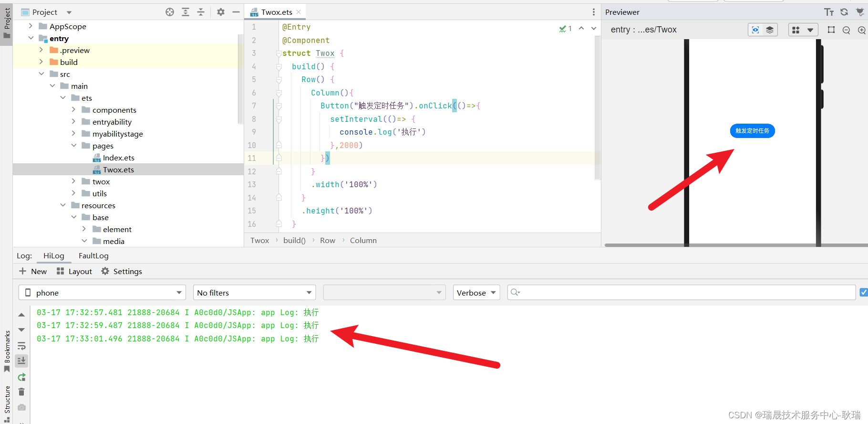
Task: Click New in the log toolbar
Action: pyautogui.click(x=33, y=271)
